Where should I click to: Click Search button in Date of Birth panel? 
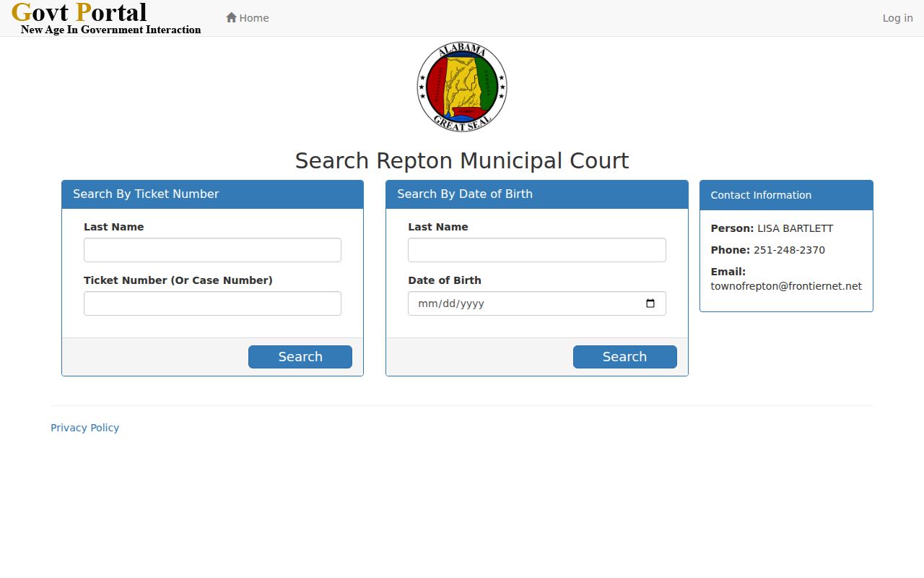(x=625, y=357)
